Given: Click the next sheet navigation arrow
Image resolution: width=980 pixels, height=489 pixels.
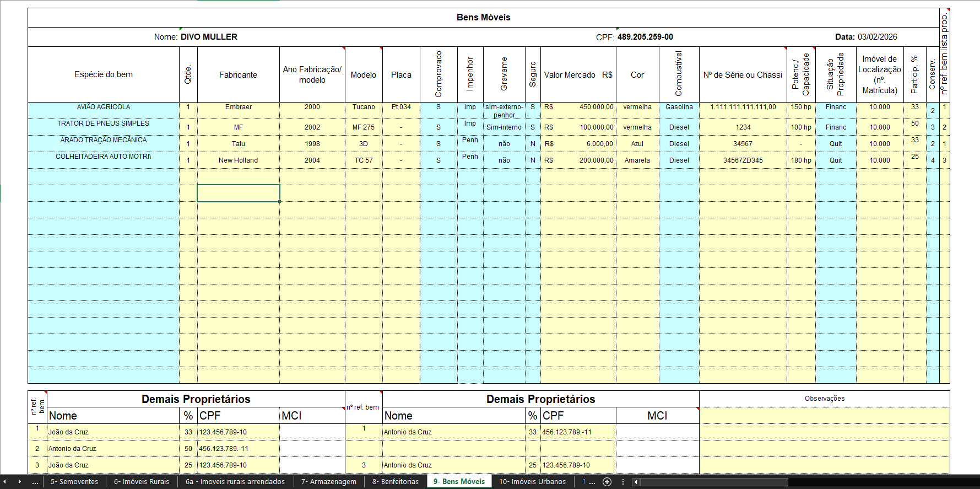Looking at the screenshot, I should [20, 482].
